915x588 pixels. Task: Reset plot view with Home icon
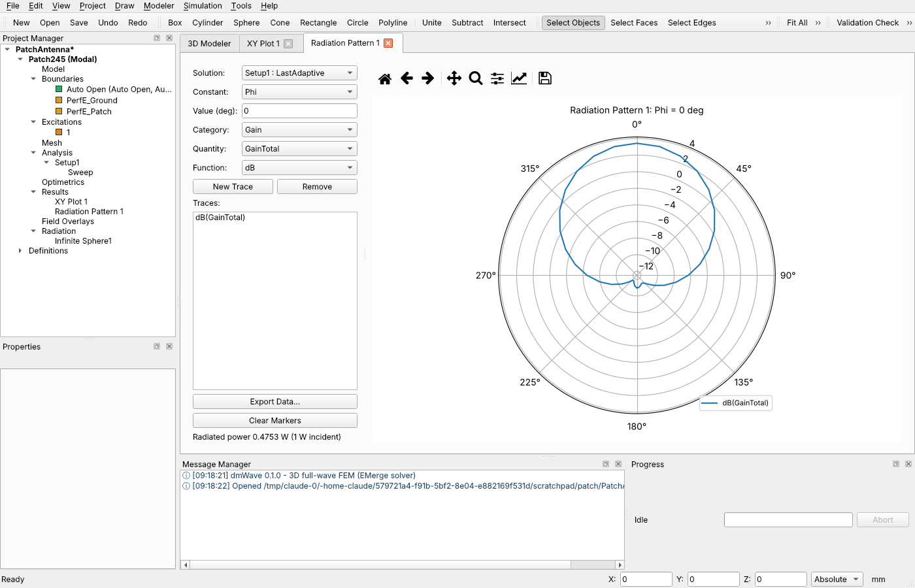(x=385, y=78)
